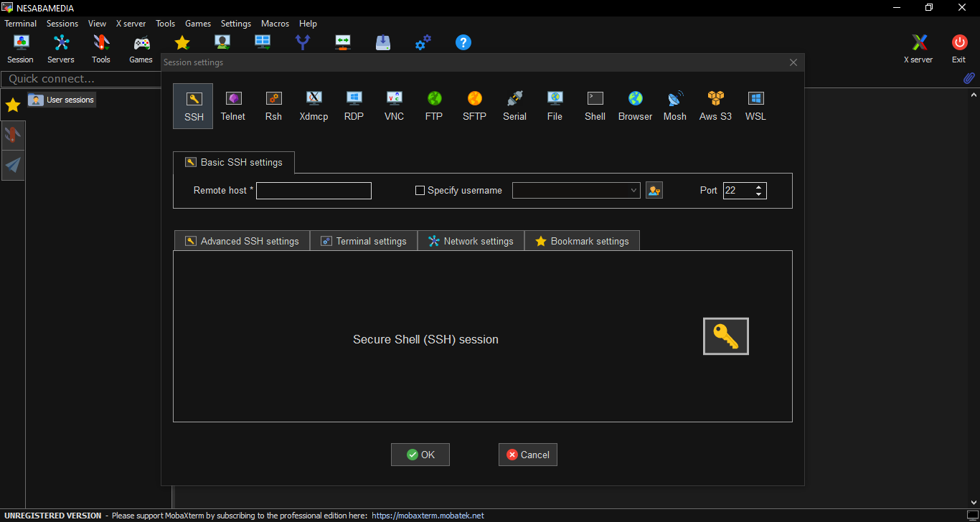Expand the username dropdown list
Viewport: 980px width, 522px height.
(633, 191)
